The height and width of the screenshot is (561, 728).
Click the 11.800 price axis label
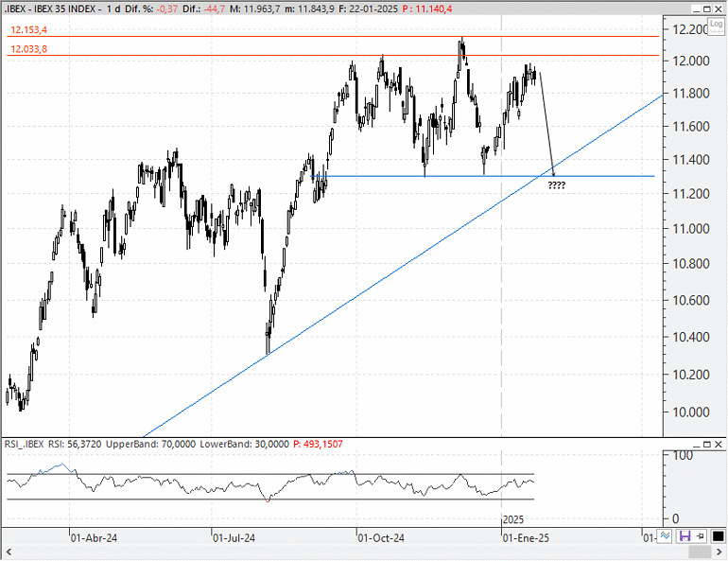click(x=691, y=94)
